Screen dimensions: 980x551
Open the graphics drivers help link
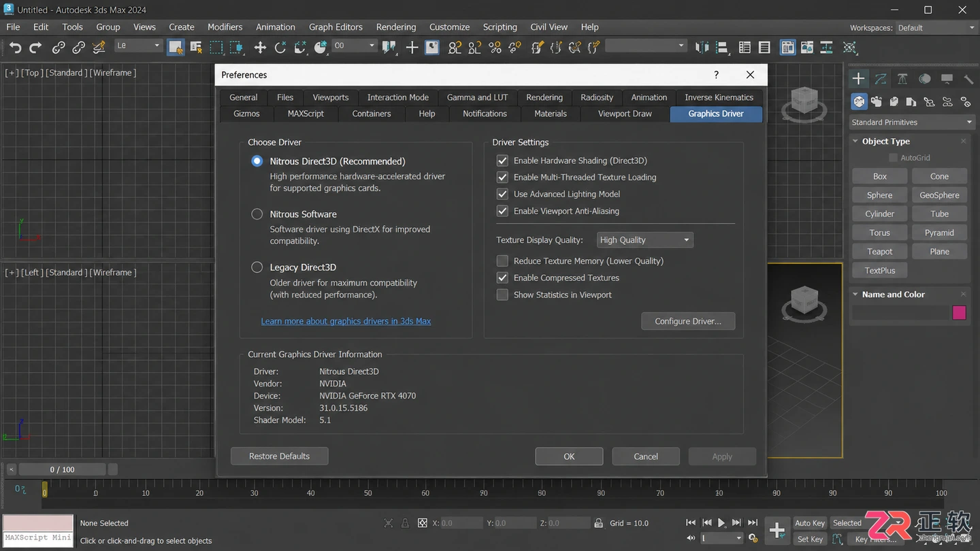[346, 321]
